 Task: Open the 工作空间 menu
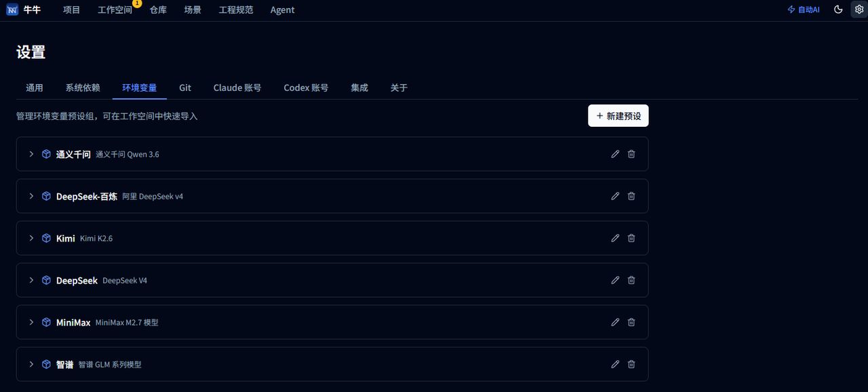click(x=115, y=10)
